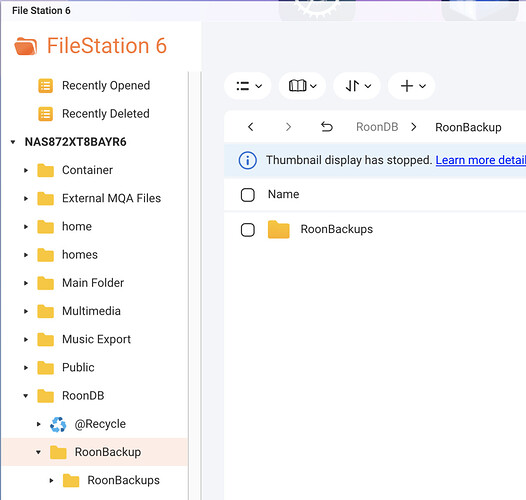Open the list view mode dropdown
The height and width of the screenshot is (500, 526).
pos(248,86)
